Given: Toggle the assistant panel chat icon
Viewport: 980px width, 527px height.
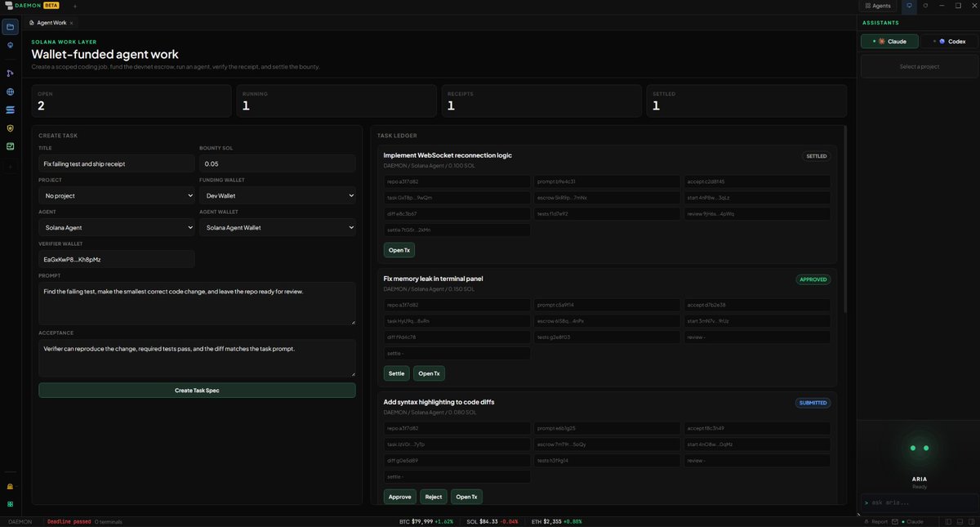Looking at the screenshot, I should 909,6.
